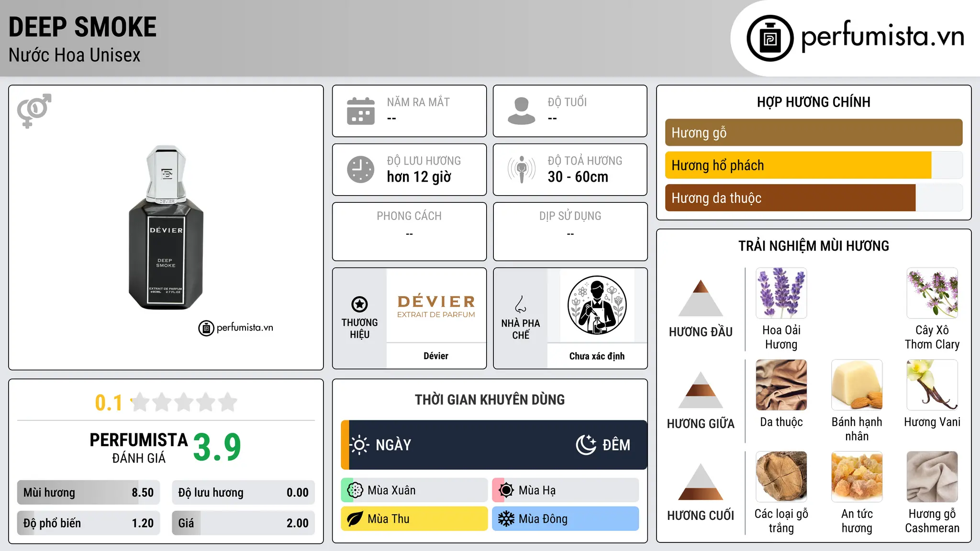Image resolution: width=980 pixels, height=551 pixels.
Task: Click the sun icon for Mùa Hạ
Action: (x=506, y=490)
